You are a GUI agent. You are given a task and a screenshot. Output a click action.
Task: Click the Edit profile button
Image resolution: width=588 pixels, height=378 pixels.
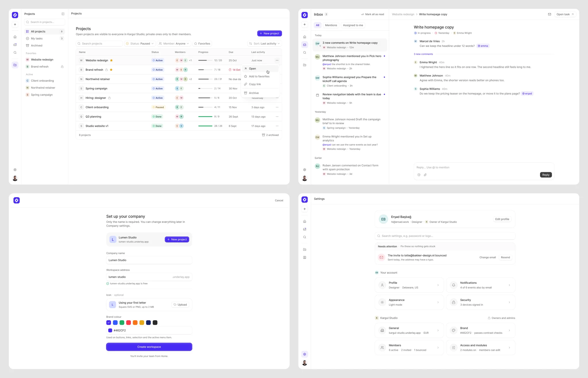[502, 219]
